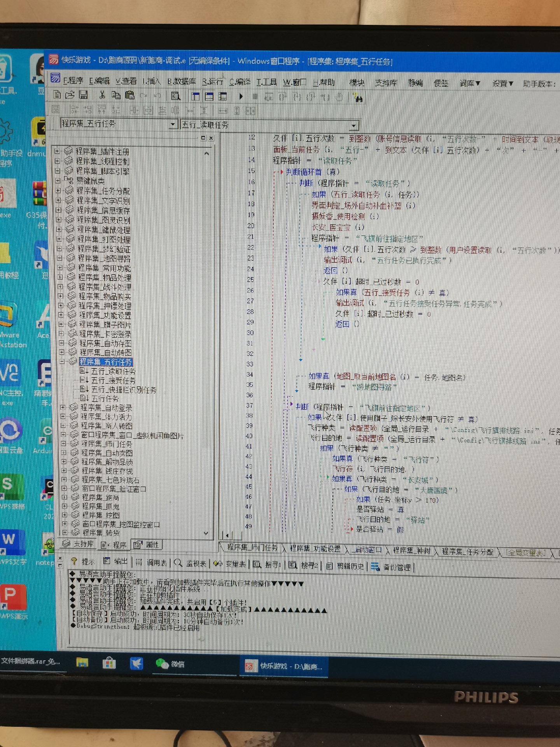
Task: Expand the 程序集_跑商 tree node
Action: 65,497
